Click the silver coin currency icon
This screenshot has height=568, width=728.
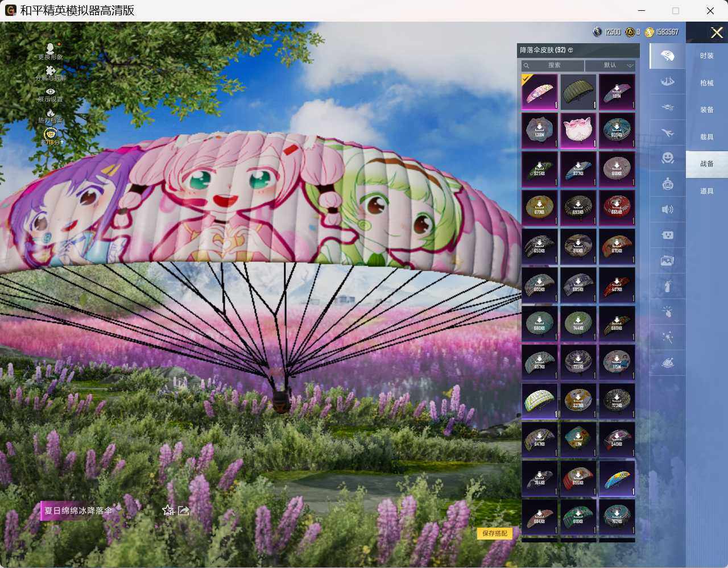pyautogui.click(x=597, y=32)
